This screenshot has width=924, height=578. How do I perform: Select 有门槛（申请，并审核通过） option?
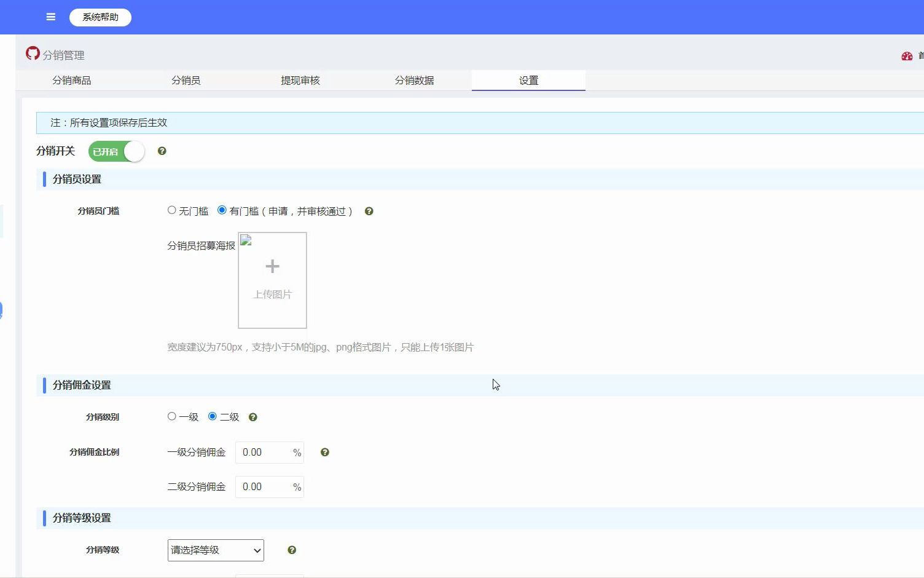click(222, 209)
